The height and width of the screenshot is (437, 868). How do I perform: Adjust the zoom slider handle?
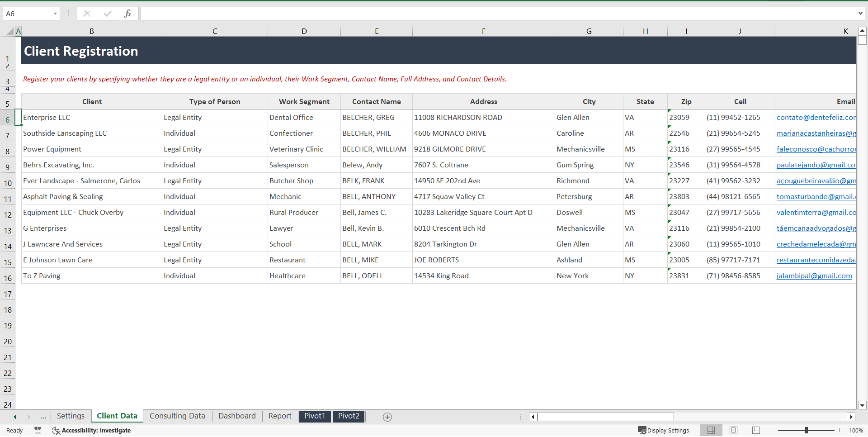tap(806, 430)
